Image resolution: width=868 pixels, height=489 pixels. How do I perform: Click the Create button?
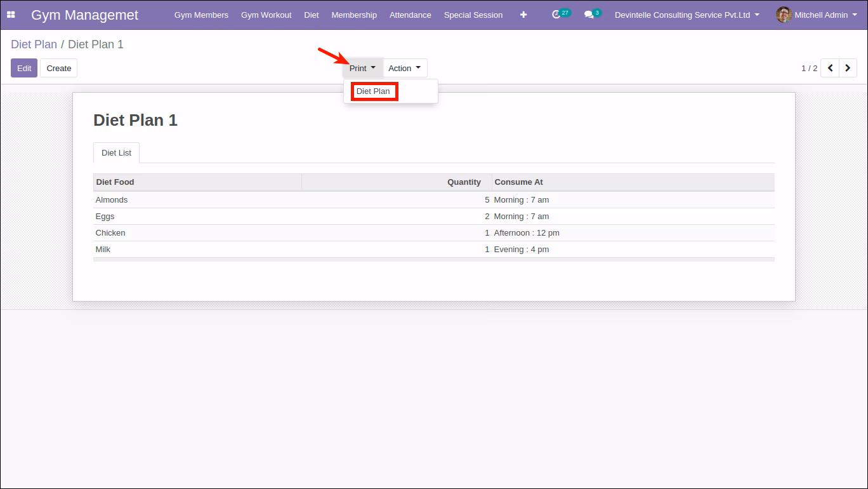click(59, 68)
